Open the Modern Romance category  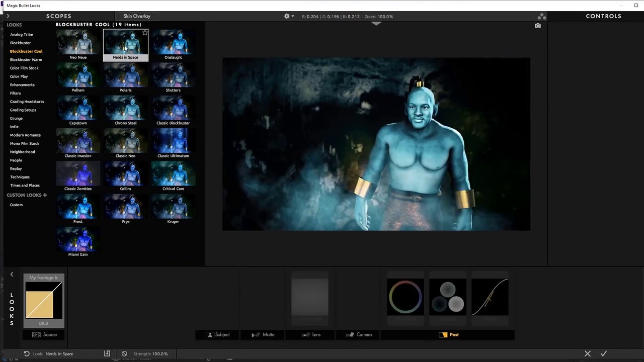pos(25,135)
